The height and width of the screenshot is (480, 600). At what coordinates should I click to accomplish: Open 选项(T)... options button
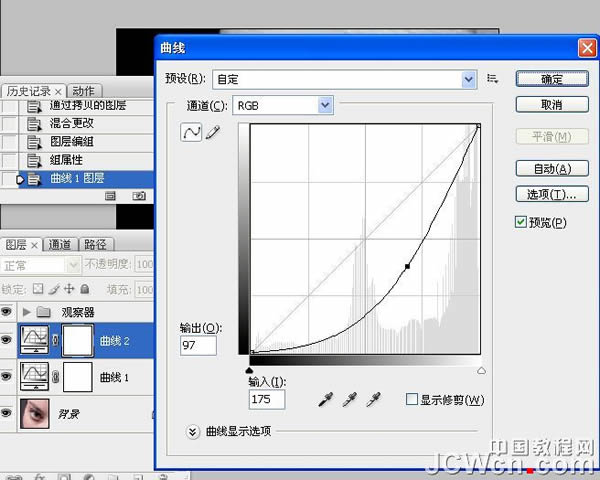552,194
